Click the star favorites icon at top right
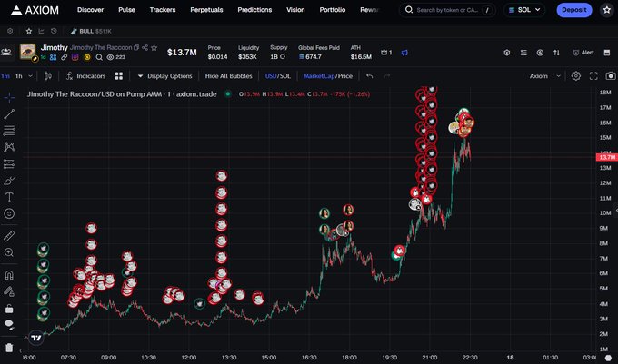The height and width of the screenshot is (364, 618). coord(607,10)
